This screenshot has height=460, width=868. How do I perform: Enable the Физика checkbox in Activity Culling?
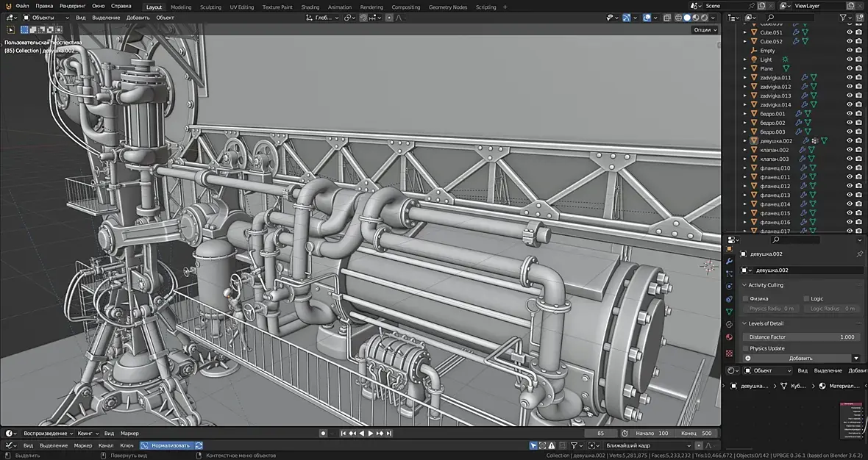745,299
